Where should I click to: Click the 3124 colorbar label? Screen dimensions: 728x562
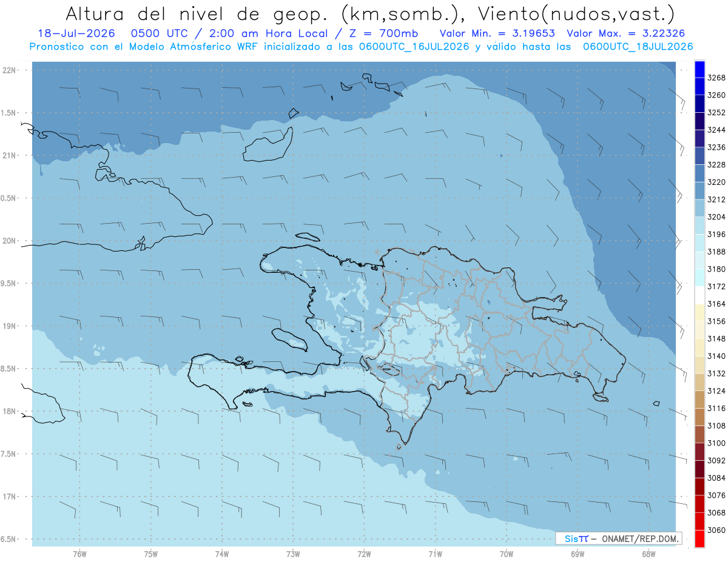pyautogui.click(x=716, y=391)
